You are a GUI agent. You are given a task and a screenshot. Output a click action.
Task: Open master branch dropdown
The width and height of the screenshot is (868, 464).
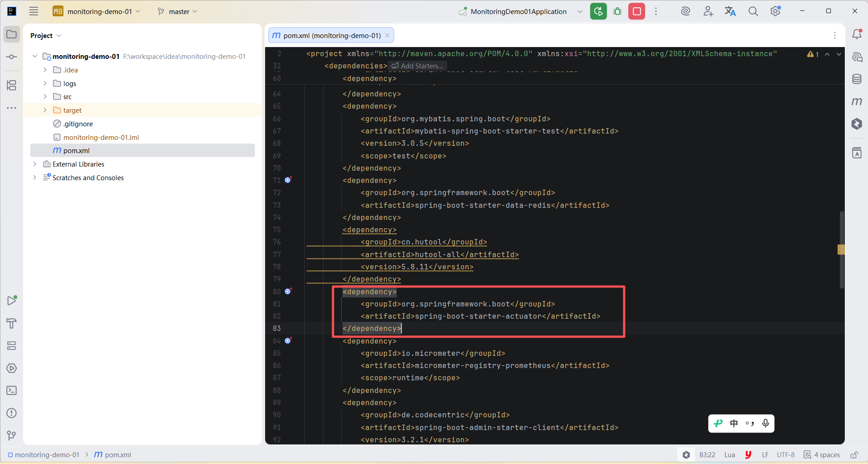(177, 11)
